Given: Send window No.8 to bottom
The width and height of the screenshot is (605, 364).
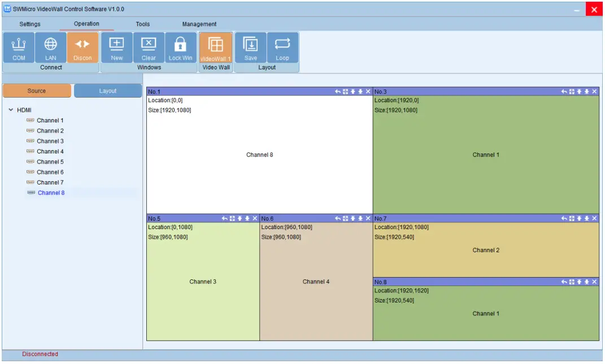Looking at the screenshot, I should coord(587,282).
